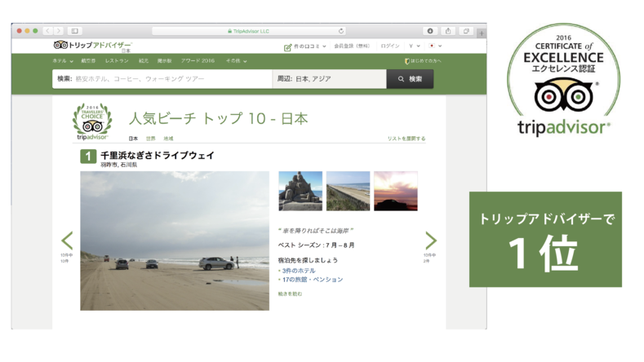Image resolution: width=644 pixels, height=362 pixels.
Task: Open the Japan flag country selector
Action: click(x=434, y=46)
